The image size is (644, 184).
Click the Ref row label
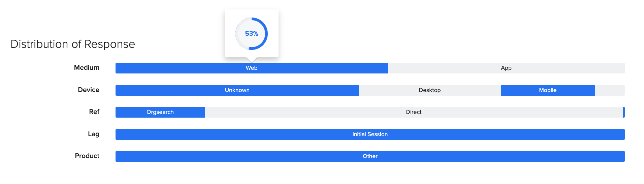(94, 112)
